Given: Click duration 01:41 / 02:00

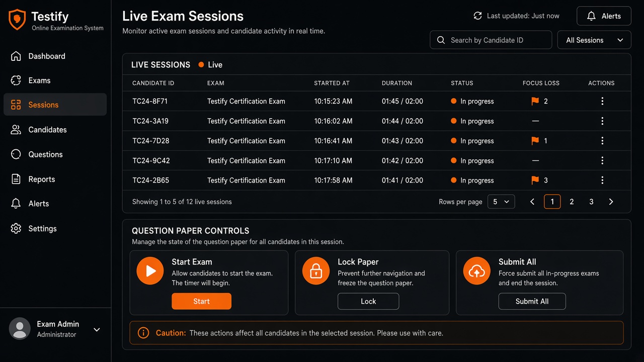Looking at the screenshot, I should point(403,180).
